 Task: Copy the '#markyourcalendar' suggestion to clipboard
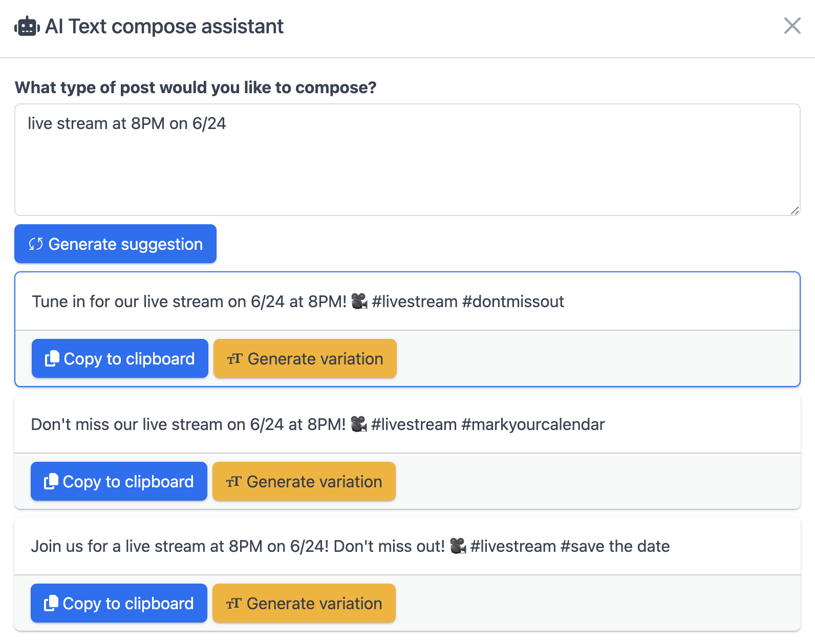point(119,482)
